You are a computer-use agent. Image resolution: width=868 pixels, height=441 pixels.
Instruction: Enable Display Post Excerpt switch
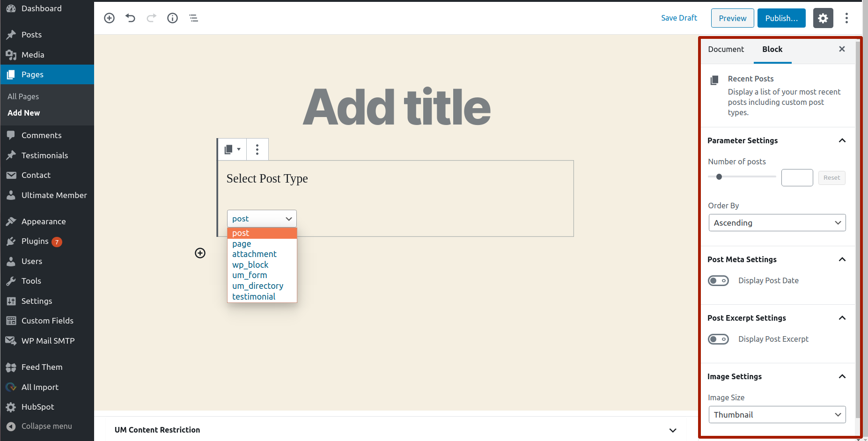718,339
